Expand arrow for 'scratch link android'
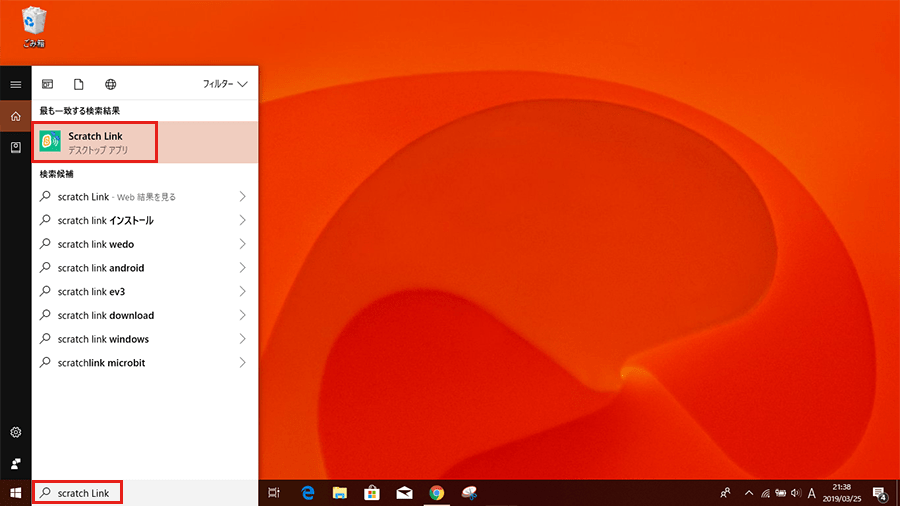 242,268
